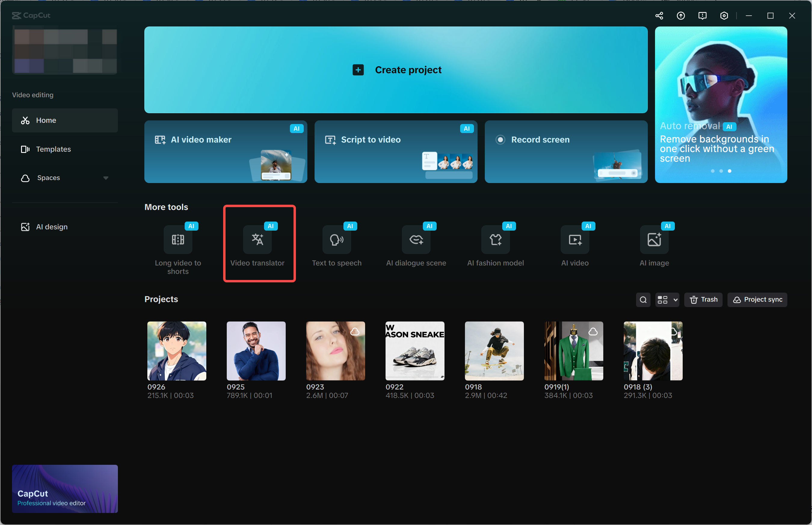The image size is (812, 525).
Task: Start the AI video maker
Action: click(x=226, y=152)
